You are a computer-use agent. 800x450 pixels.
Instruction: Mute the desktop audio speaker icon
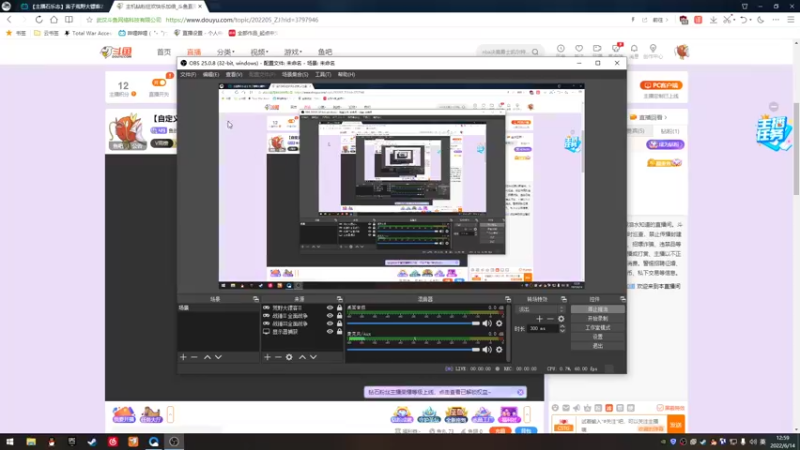(487, 323)
